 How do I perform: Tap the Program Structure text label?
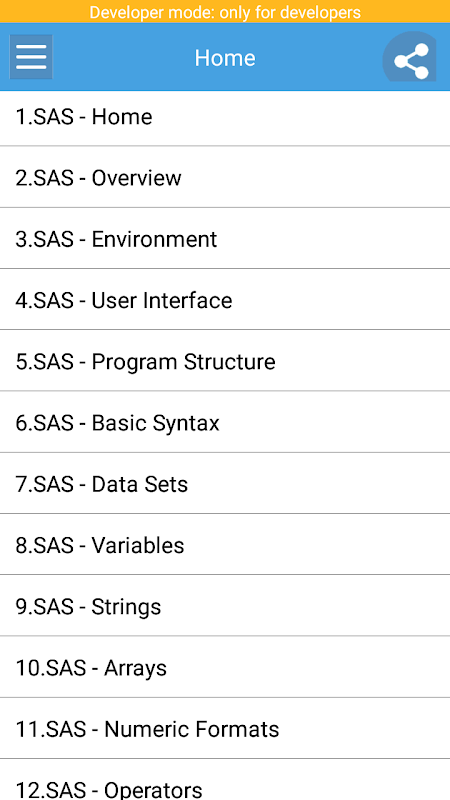pos(184,362)
